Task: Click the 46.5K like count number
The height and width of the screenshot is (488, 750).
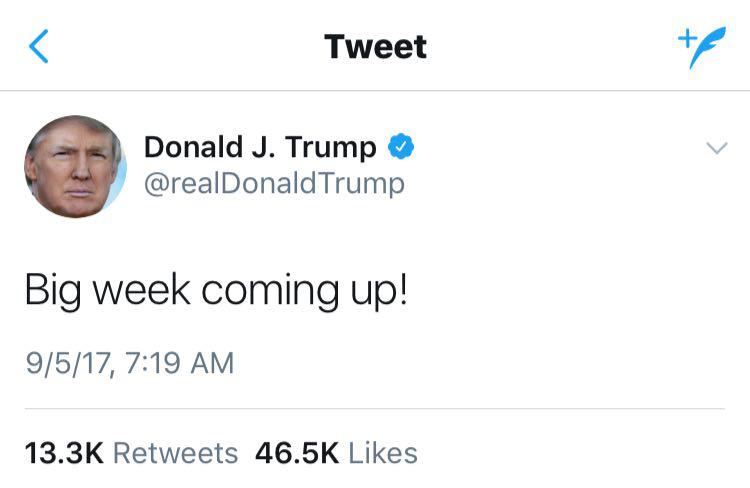Action: coord(297,453)
